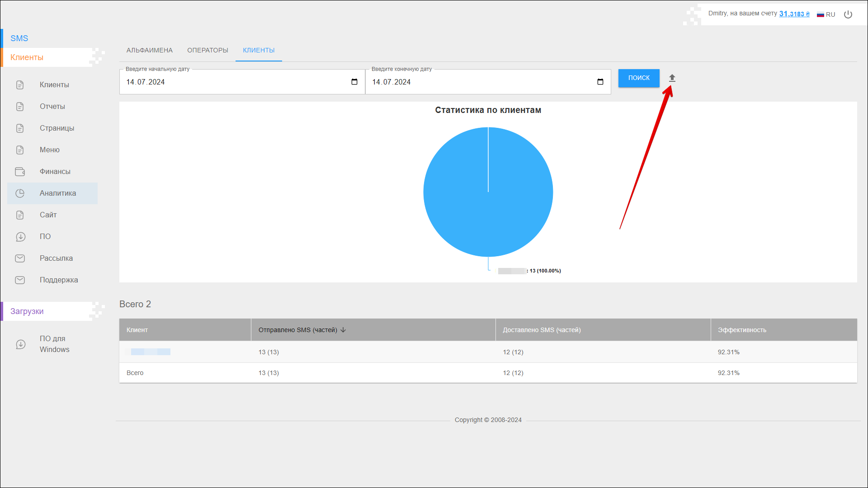The height and width of the screenshot is (488, 868).
Task: Click the account balance 31,3183 link
Action: click(794, 14)
